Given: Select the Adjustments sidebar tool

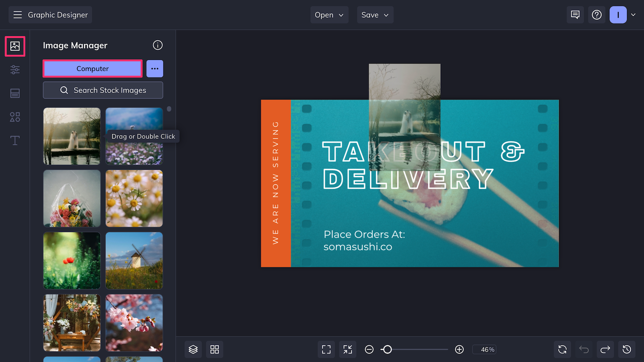Looking at the screenshot, I should click(x=15, y=70).
